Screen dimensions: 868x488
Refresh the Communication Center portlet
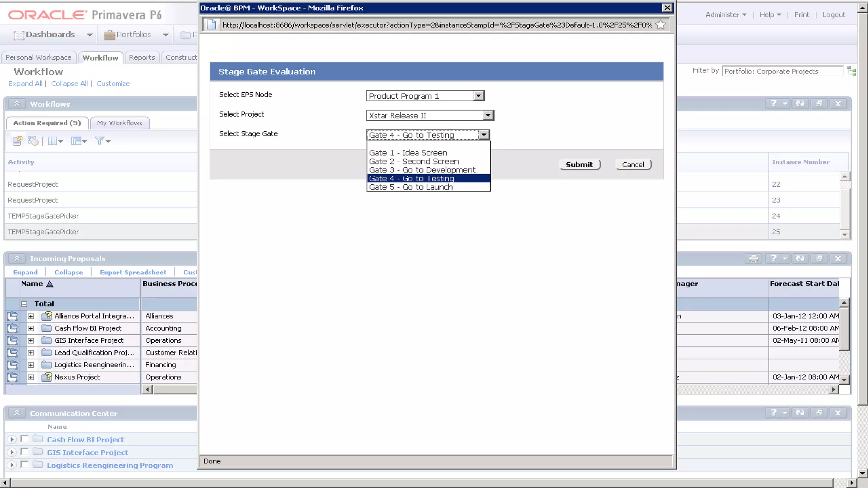(x=800, y=413)
